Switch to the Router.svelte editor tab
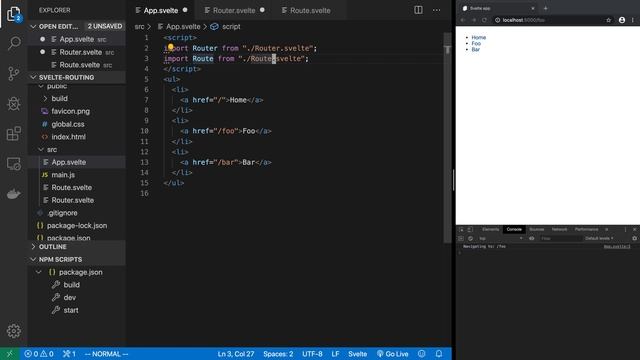This screenshot has width=640, height=360. tap(234, 11)
